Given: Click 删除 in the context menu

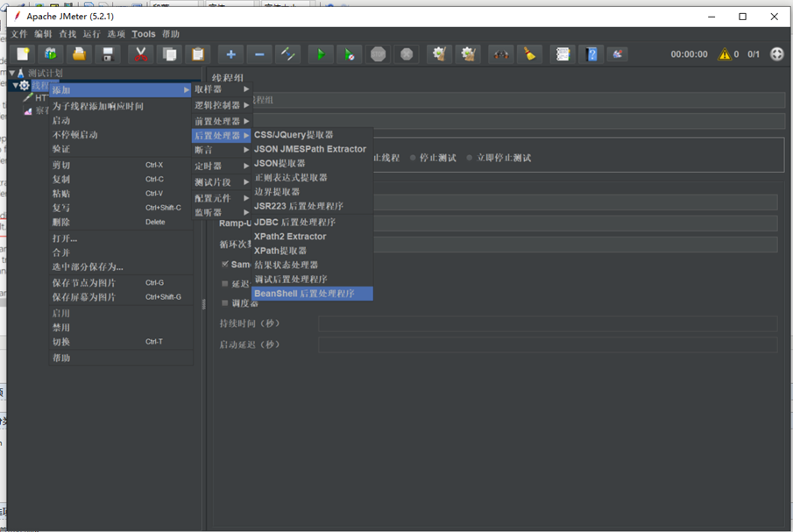Looking at the screenshot, I should (121, 222).
